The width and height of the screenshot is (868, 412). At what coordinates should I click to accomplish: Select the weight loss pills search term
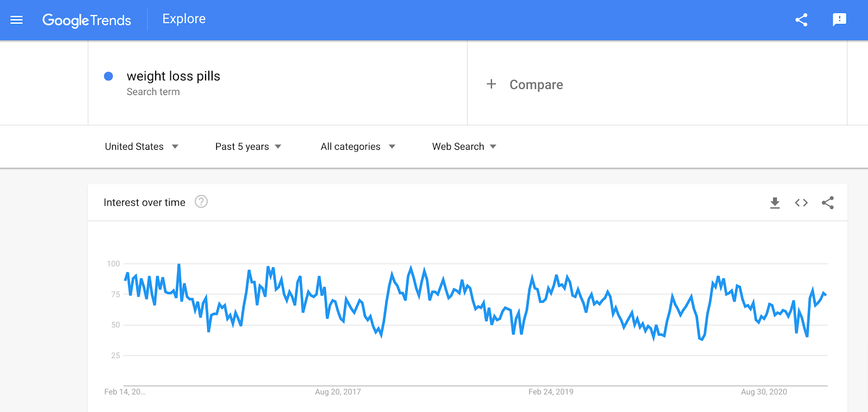[x=173, y=76]
